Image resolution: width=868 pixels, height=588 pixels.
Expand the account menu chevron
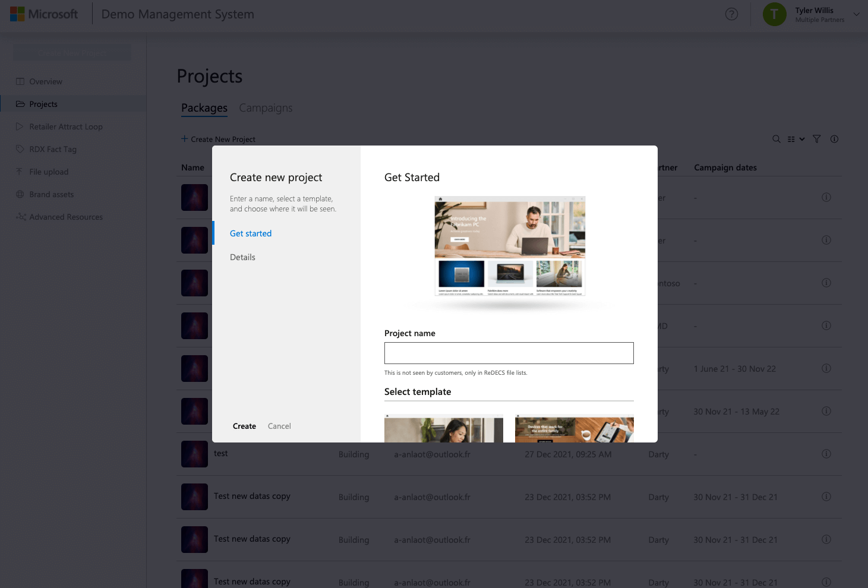tap(856, 14)
